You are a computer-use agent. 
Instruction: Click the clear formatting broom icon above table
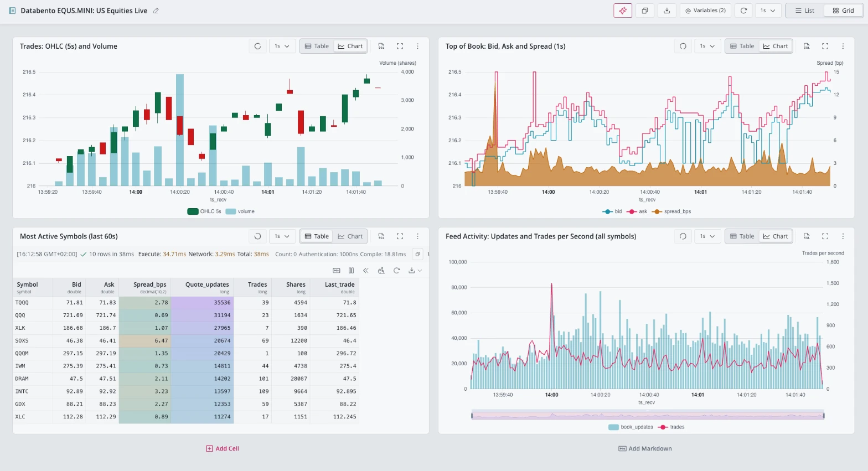tap(381, 271)
